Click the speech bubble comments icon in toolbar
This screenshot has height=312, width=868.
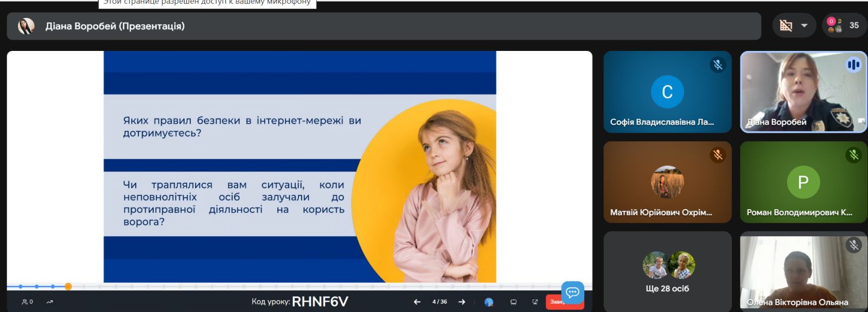coord(513,302)
